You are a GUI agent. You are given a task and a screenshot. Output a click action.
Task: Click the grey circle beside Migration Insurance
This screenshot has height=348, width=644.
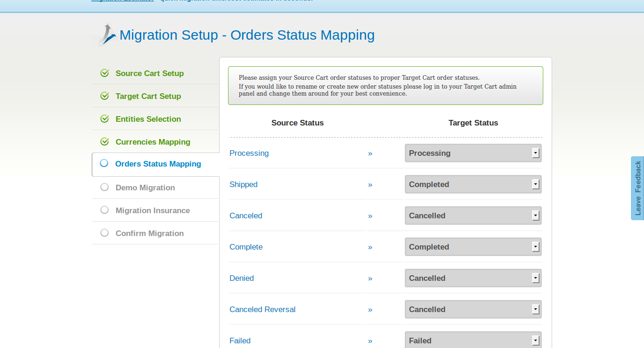(104, 210)
